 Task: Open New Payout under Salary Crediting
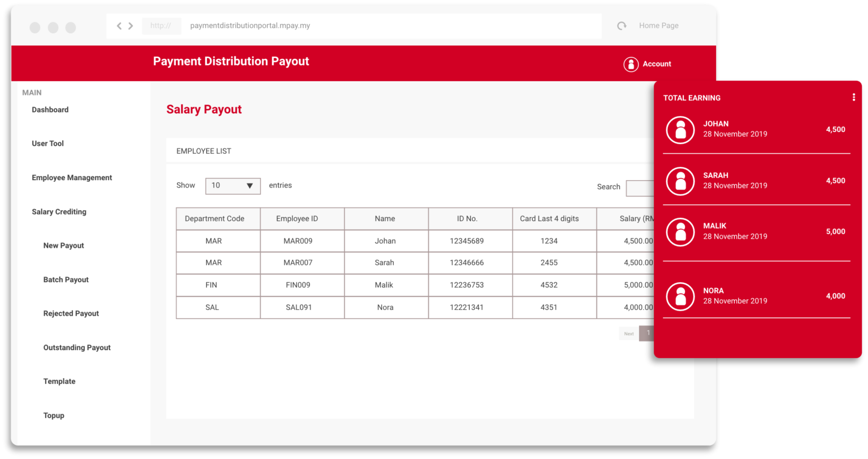point(63,245)
